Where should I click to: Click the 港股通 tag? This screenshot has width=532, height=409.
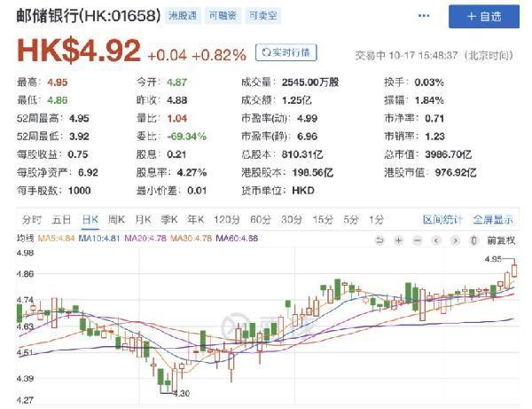click(x=183, y=16)
